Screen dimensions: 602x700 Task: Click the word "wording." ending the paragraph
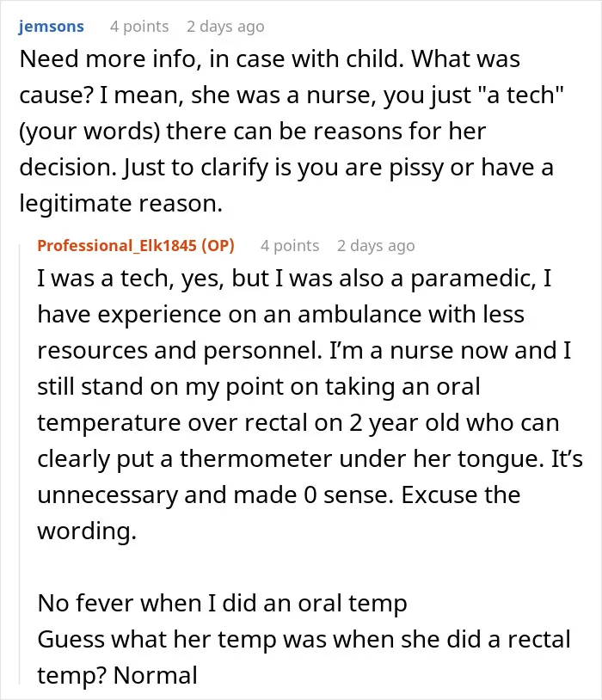(87, 531)
